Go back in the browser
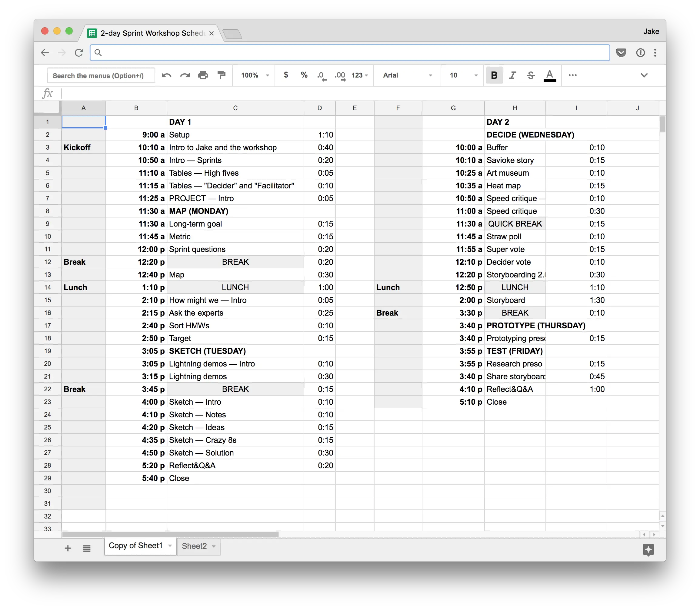 tap(45, 53)
